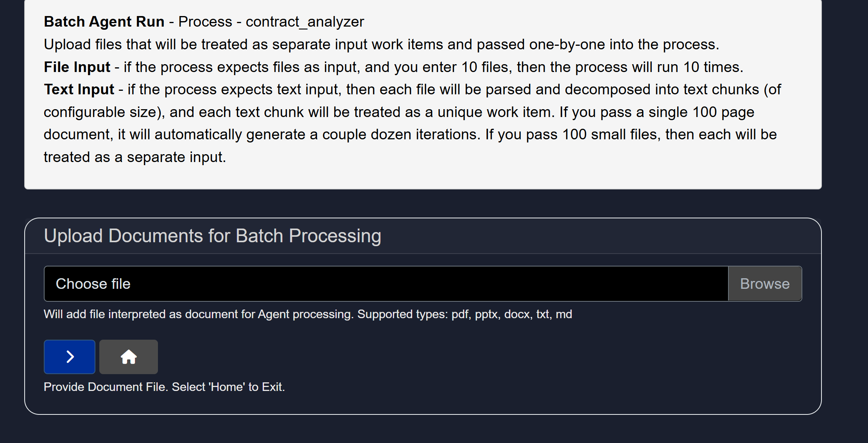Click the 'Provide Document File.' instruction text

tap(106, 387)
